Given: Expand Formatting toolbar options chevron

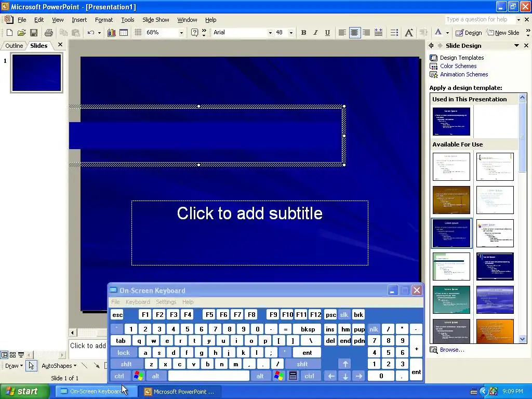Looking at the screenshot, I should click(x=528, y=33).
